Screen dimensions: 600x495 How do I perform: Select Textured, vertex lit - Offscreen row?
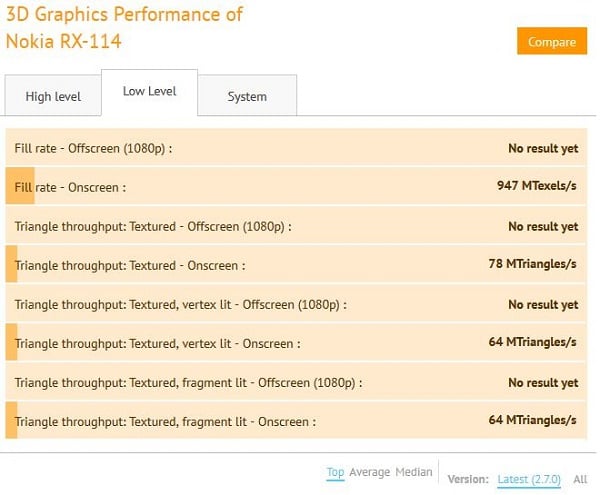click(x=296, y=303)
